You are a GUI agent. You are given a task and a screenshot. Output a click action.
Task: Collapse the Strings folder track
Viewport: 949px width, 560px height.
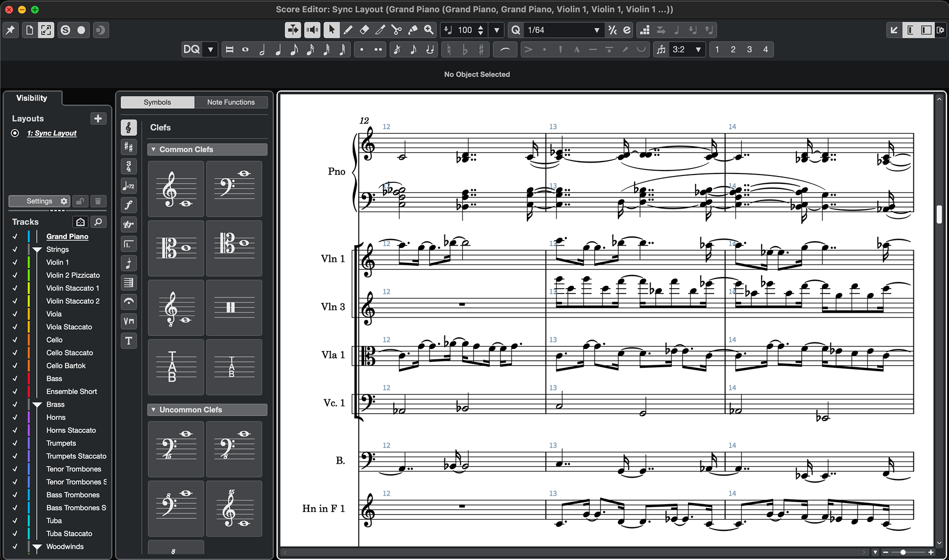(x=37, y=250)
